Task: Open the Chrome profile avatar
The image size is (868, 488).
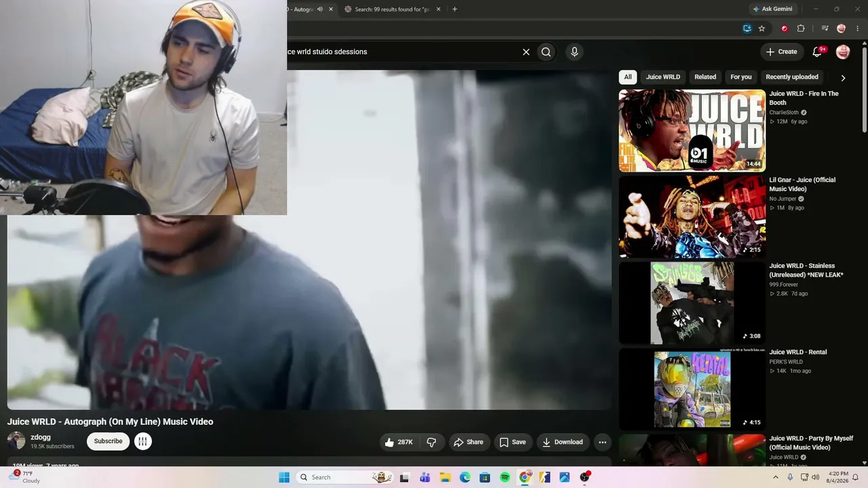Action: pyautogui.click(x=842, y=28)
